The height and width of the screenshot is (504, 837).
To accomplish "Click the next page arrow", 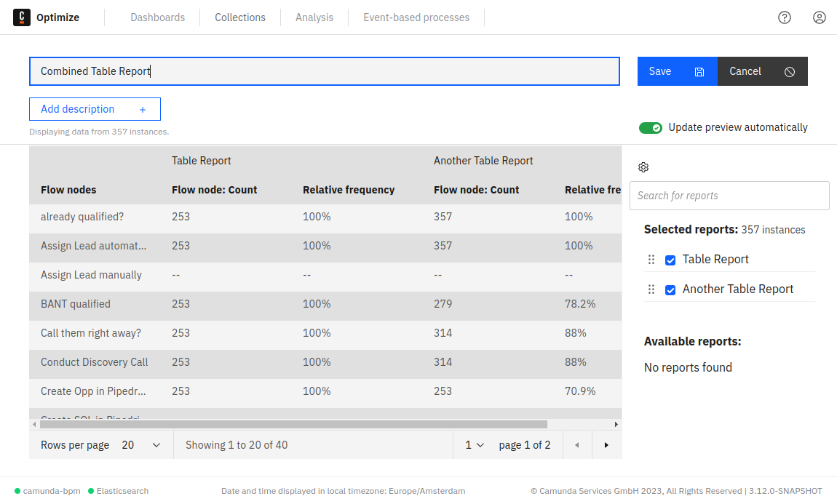I will point(606,444).
